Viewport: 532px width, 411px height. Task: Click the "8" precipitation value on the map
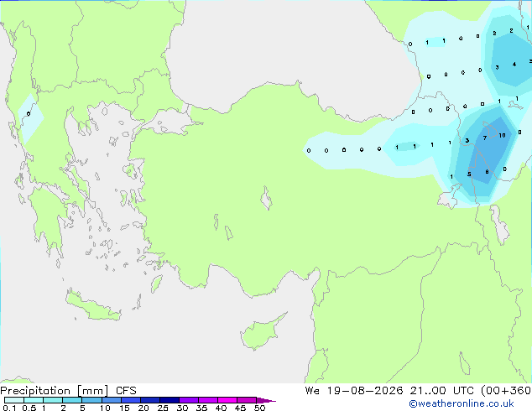487,172
